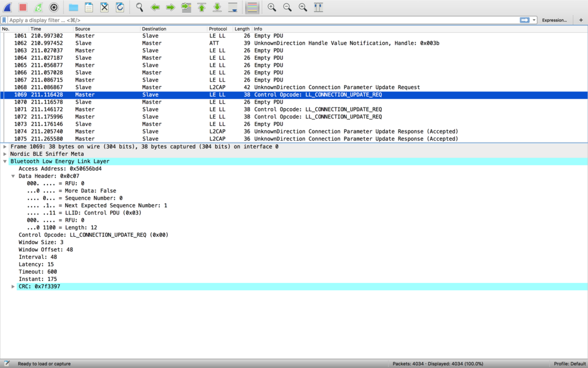
Task: Close this capture file
Action: (105, 7)
